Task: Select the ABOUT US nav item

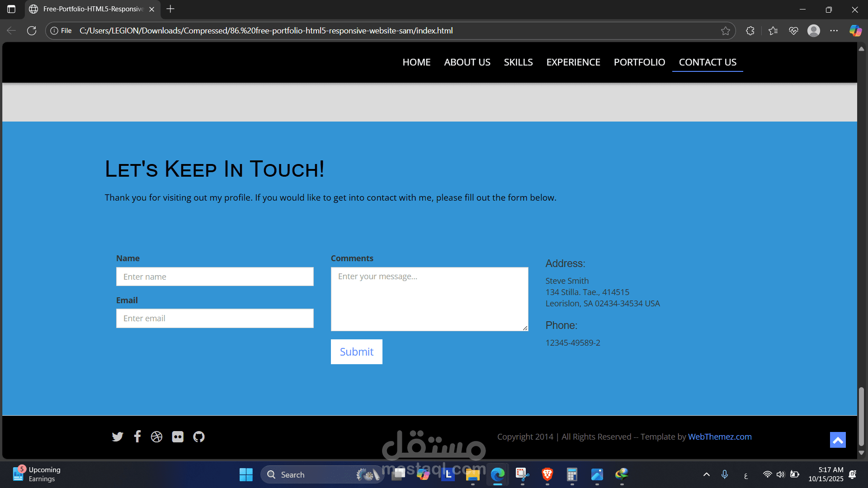Action: [467, 62]
